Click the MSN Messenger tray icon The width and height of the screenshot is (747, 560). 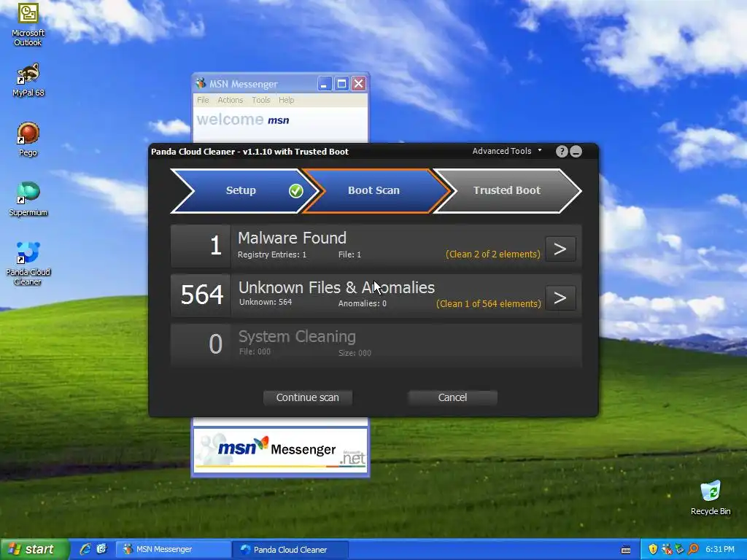point(667,549)
